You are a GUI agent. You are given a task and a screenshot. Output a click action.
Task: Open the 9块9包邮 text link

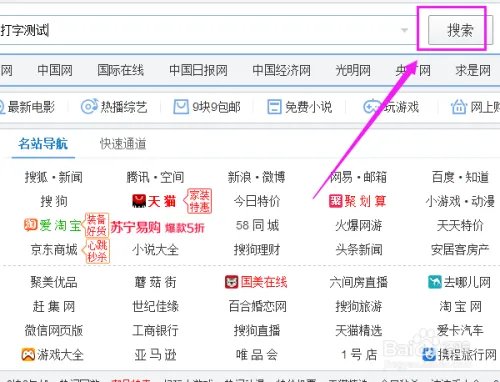point(216,107)
